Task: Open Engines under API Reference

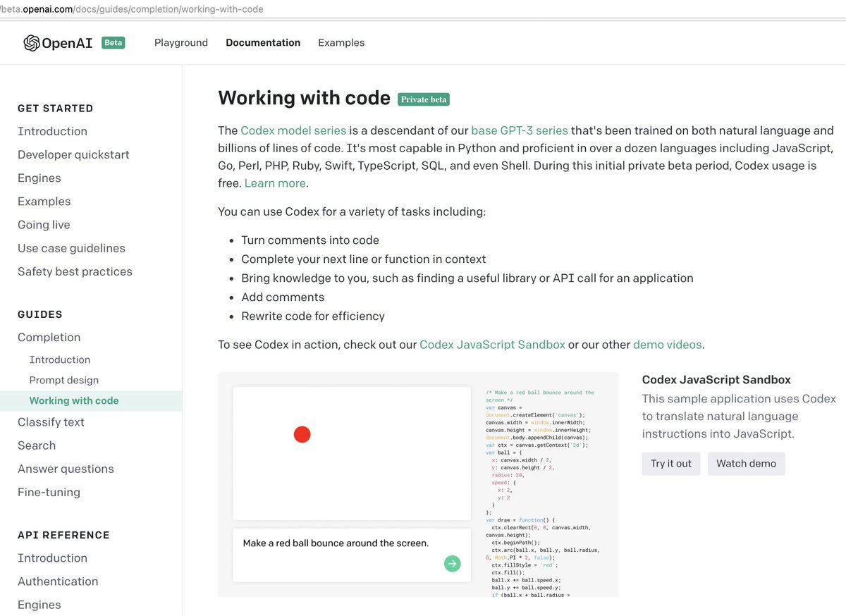Action: pyautogui.click(x=39, y=605)
